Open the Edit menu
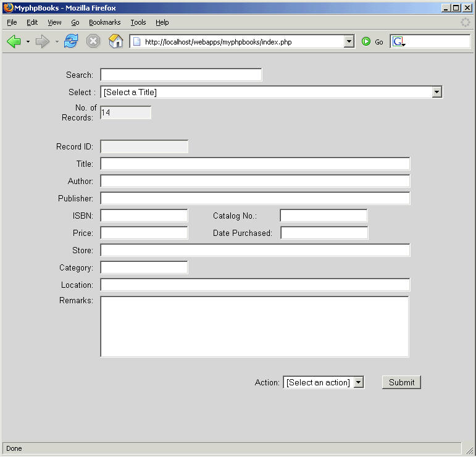This screenshot has height=457, width=476. pyautogui.click(x=32, y=22)
